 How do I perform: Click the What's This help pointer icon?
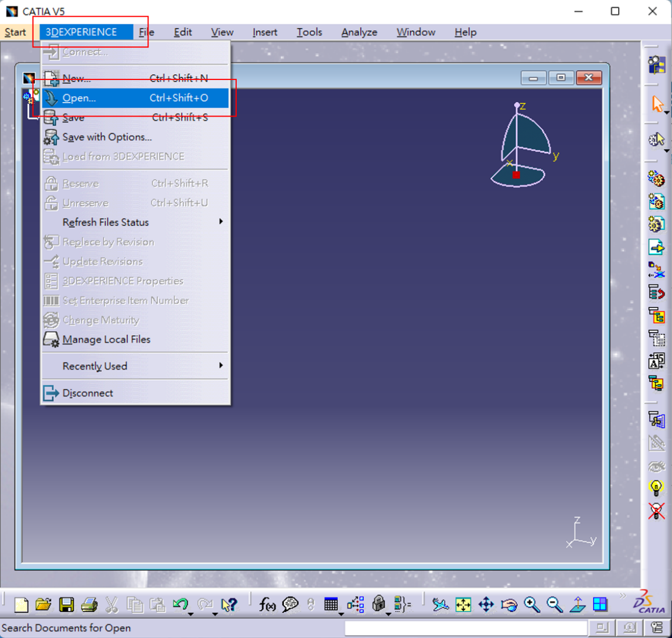(229, 604)
